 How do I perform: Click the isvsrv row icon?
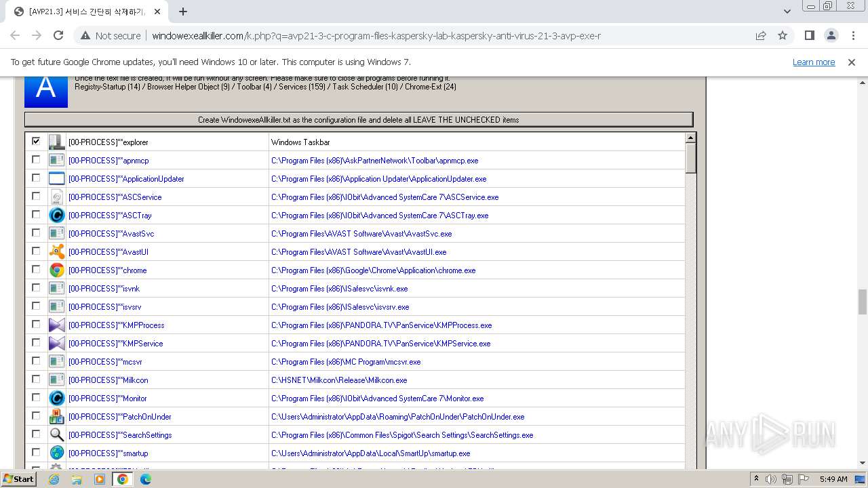[x=57, y=307]
